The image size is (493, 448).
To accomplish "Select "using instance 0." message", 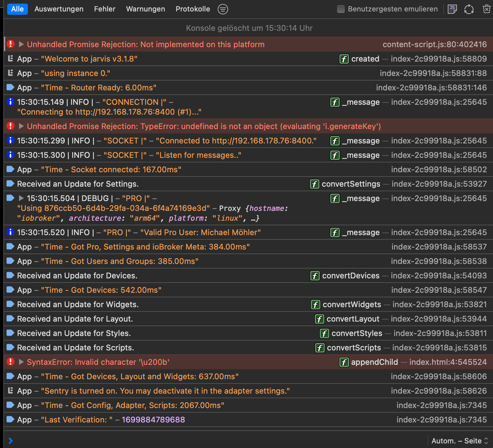I will (x=76, y=73).
